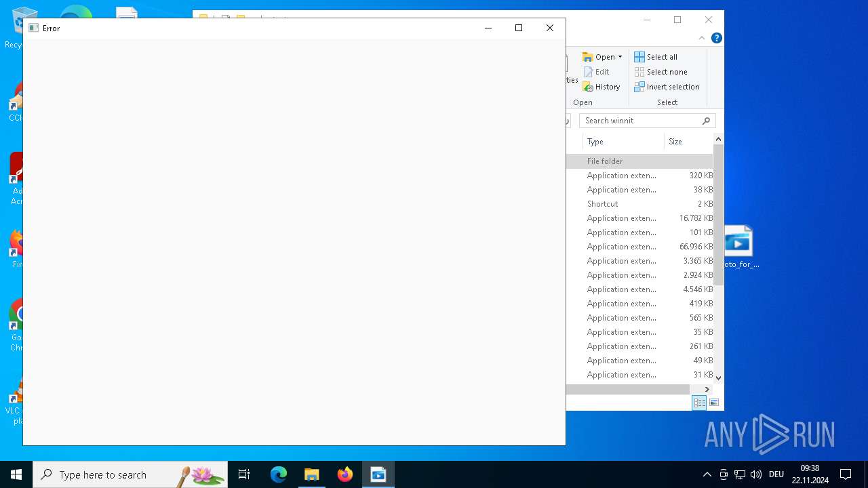
Task: Select the 16.782 KB file row
Action: (x=639, y=218)
